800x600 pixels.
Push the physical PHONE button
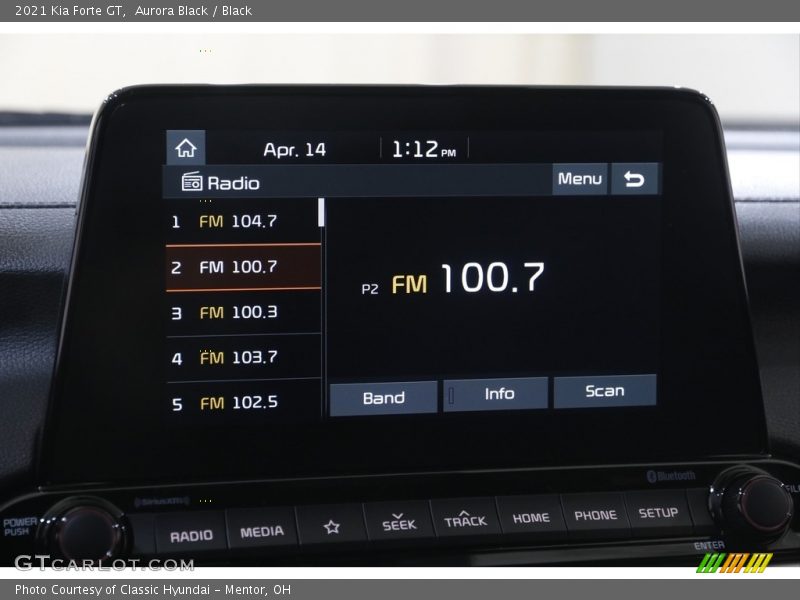pos(595,515)
